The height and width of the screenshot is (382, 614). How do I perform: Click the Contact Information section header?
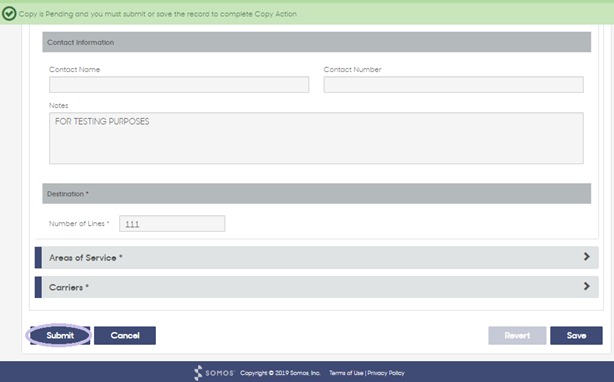316,42
